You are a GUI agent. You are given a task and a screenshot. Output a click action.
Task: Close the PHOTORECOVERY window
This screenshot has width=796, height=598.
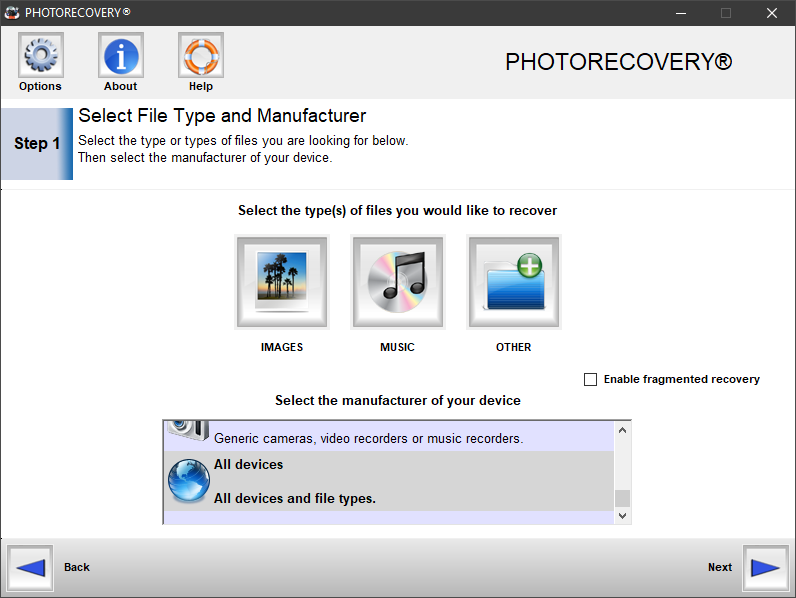[x=772, y=13]
